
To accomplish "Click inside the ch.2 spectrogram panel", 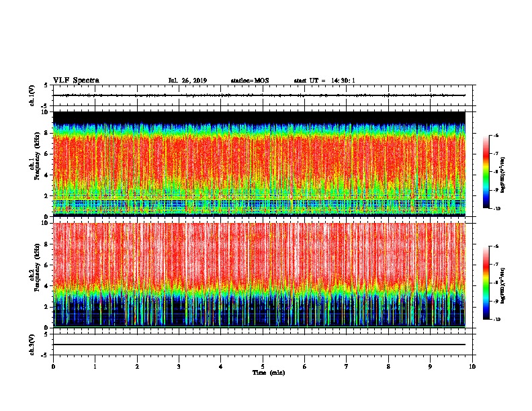I will (259, 275).
